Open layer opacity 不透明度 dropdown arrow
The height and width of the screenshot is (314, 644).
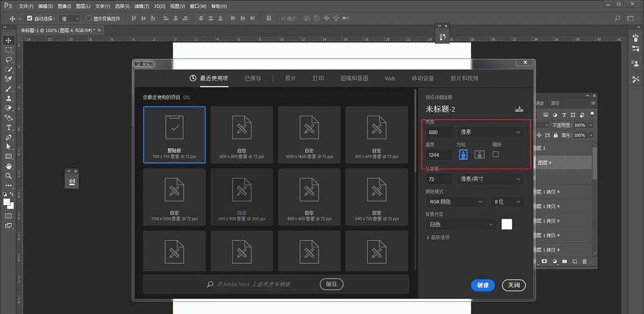[591, 125]
